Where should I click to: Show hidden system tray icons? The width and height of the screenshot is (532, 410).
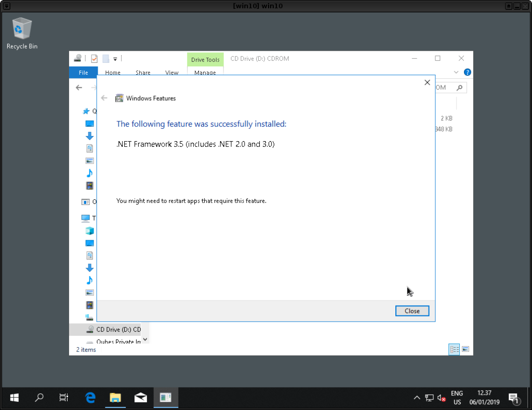pyautogui.click(x=417, y=398)
